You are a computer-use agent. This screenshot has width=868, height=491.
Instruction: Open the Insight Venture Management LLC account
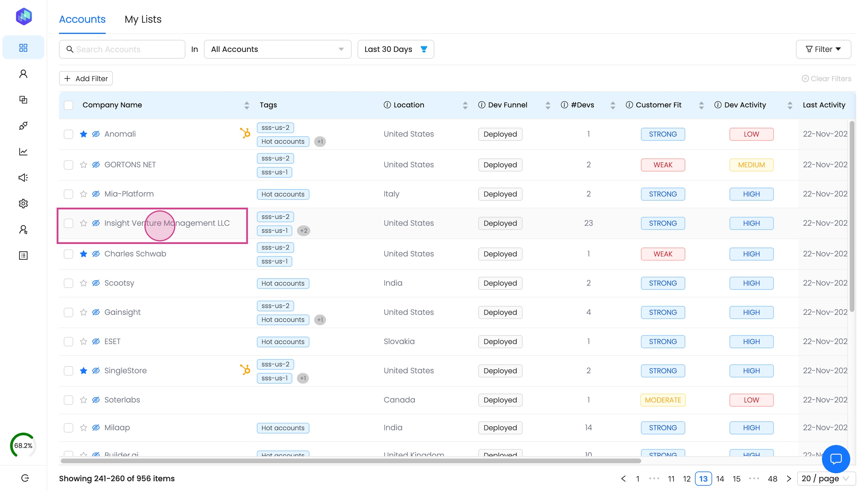167,223
